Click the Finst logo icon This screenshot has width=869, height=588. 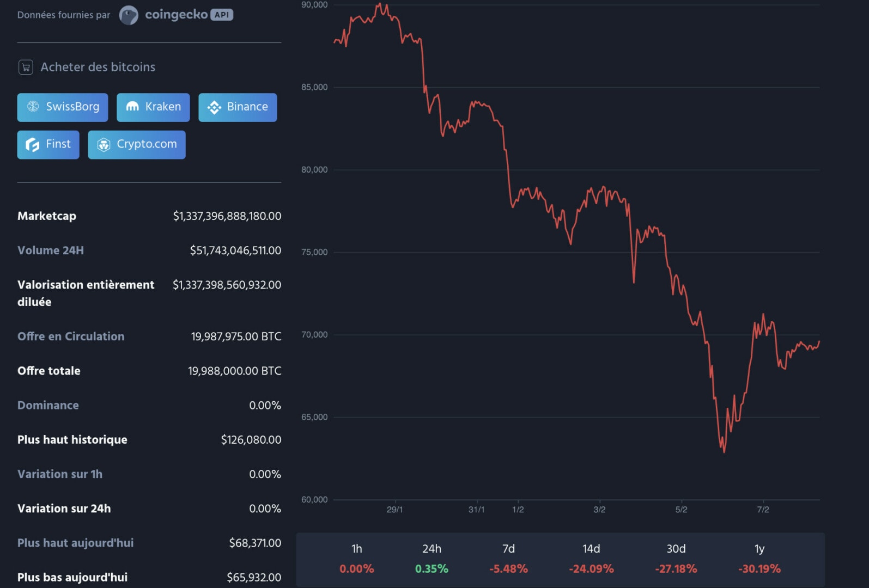(x=31, y=144)
